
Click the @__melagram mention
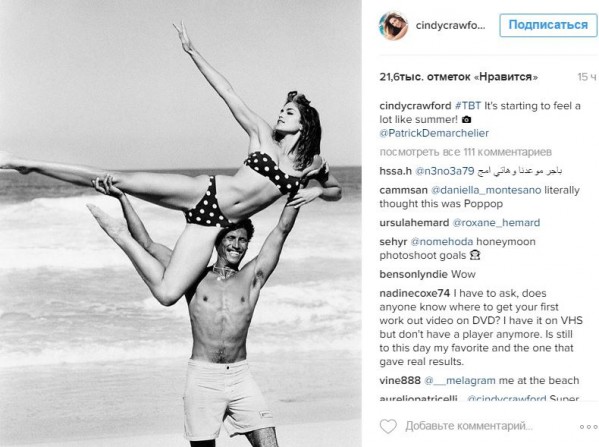(x=460, y=381)
